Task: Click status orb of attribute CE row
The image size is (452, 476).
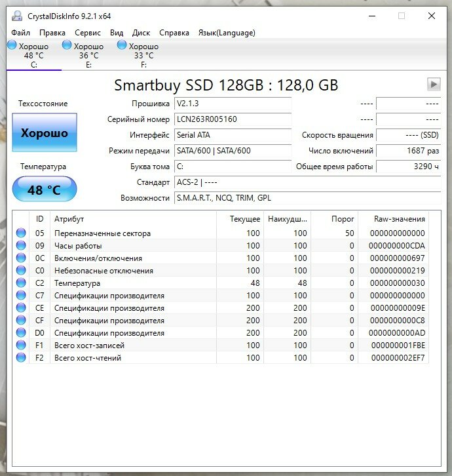Action: point(21,307)
